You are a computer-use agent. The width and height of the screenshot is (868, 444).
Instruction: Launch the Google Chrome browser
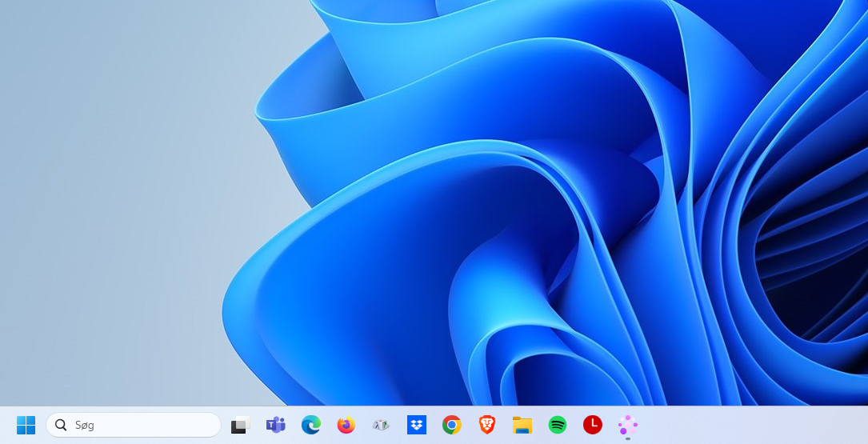(452, 425)
